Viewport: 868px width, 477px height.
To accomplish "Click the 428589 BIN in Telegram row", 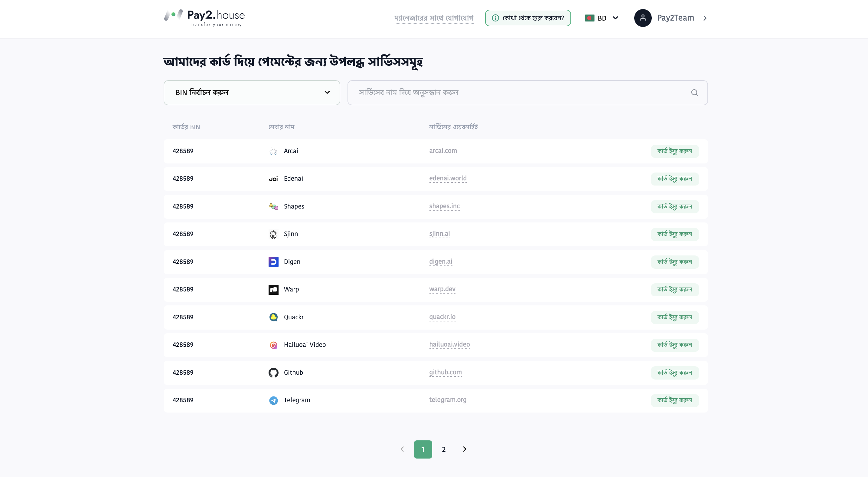I will [183, 400].
